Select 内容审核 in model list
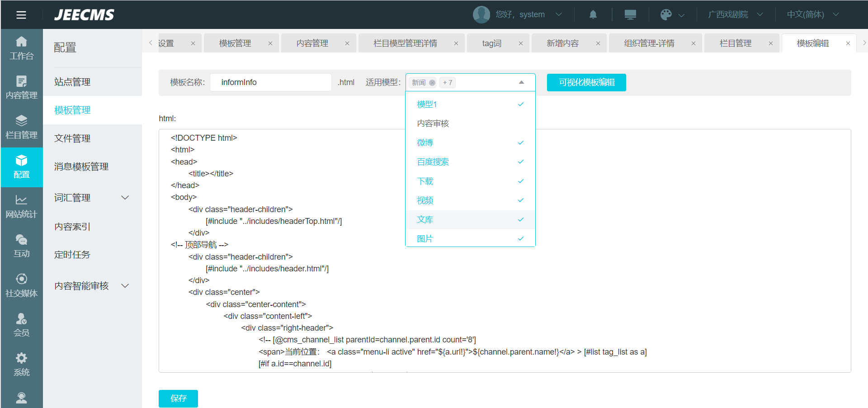 pyautogui.click(x=470, y=123)
